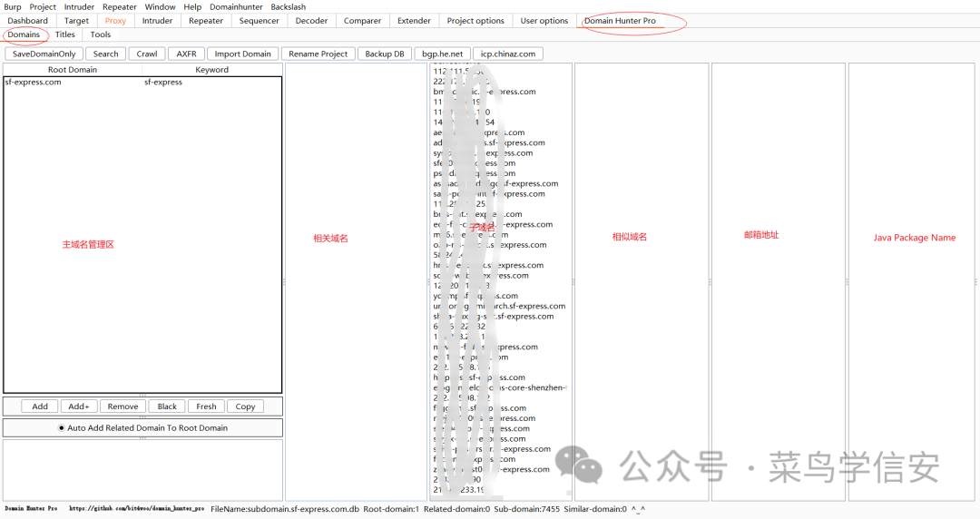
Task: Open the Intruder menu in menu bar
Action: pos(79,7)
